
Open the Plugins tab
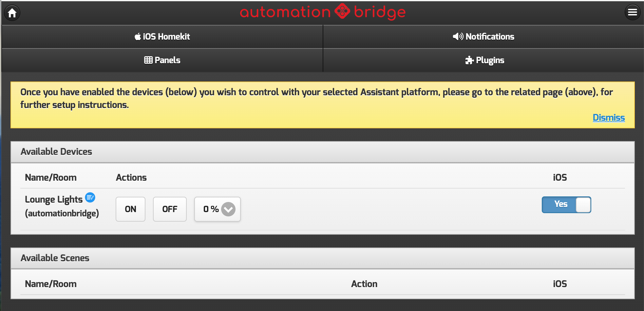point(483,60)
